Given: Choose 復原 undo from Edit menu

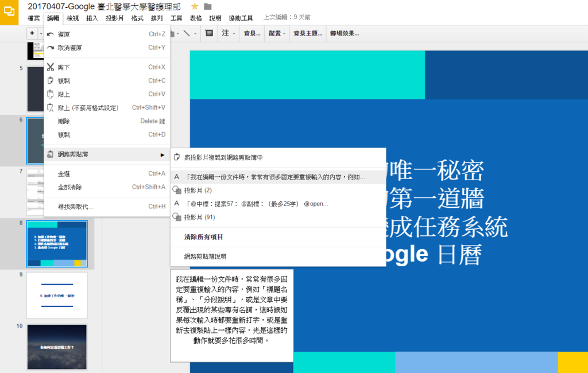Looking at the screenshot, I should (107, 34).
